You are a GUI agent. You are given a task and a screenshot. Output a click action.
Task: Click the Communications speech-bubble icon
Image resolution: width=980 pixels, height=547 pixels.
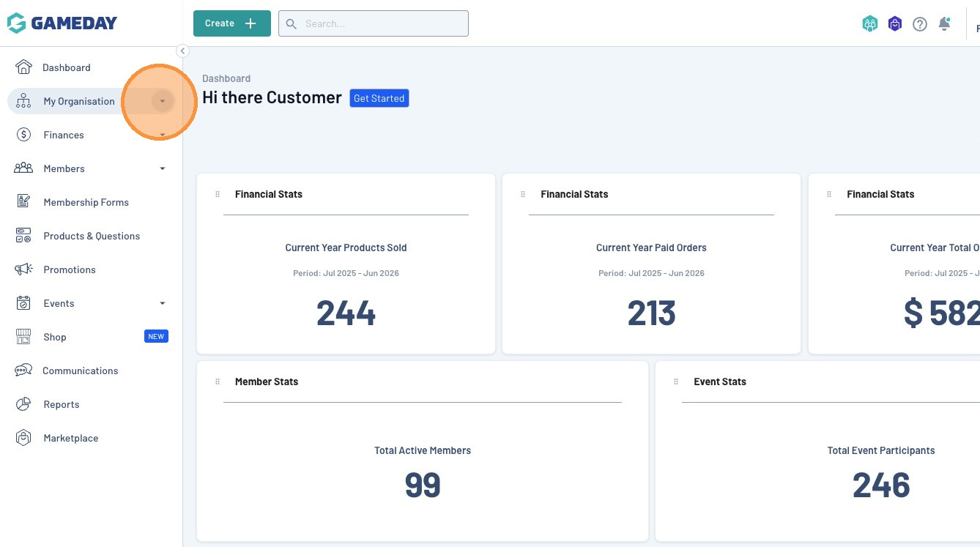coord(23,371)
